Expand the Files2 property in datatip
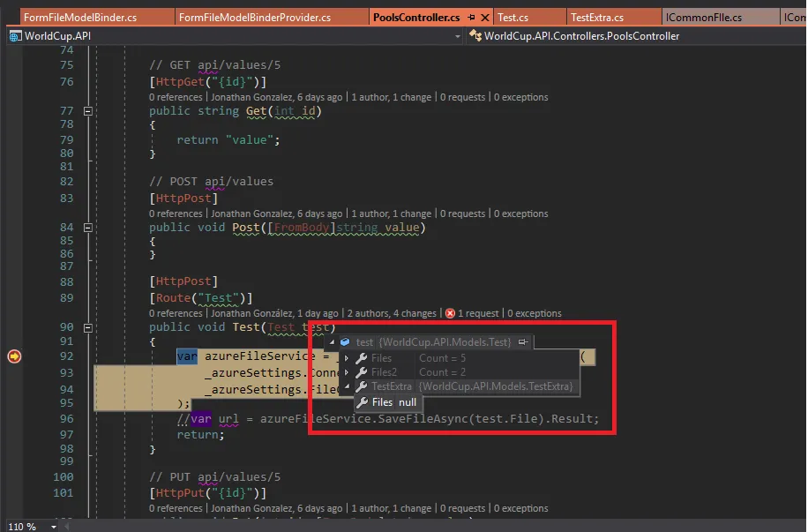Screen dimensions: 808x532 [347, 372]
